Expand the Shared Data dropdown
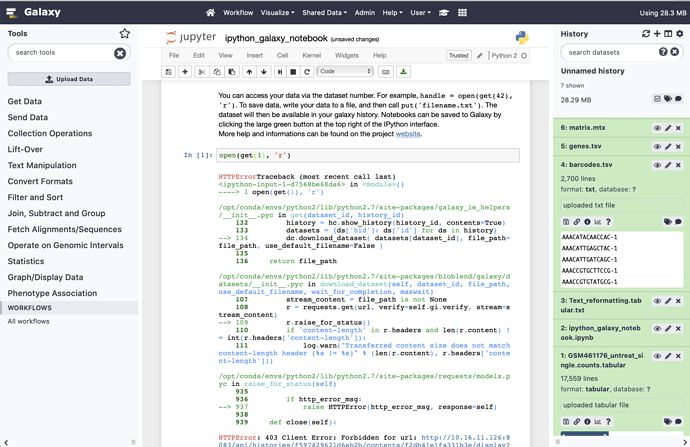Image resolution: width=690 pixels, height=447 pixels. click(x=325, y=13)
